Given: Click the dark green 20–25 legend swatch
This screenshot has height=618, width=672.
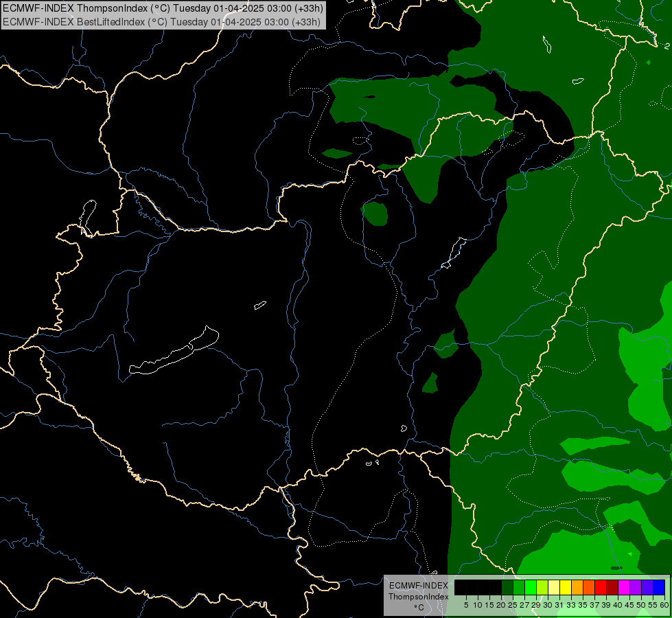Looking at the screenshot, I should (507, 587).
